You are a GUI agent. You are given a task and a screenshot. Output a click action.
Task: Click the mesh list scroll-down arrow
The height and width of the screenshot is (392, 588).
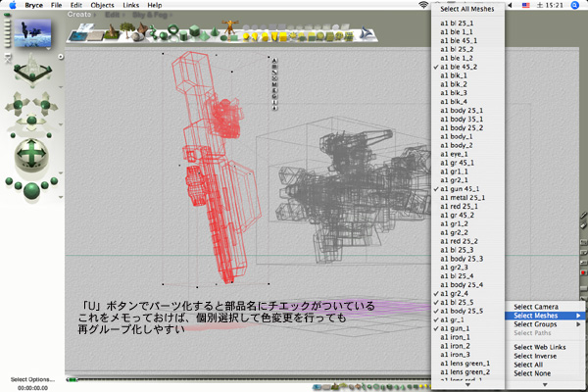pos(467,384)
